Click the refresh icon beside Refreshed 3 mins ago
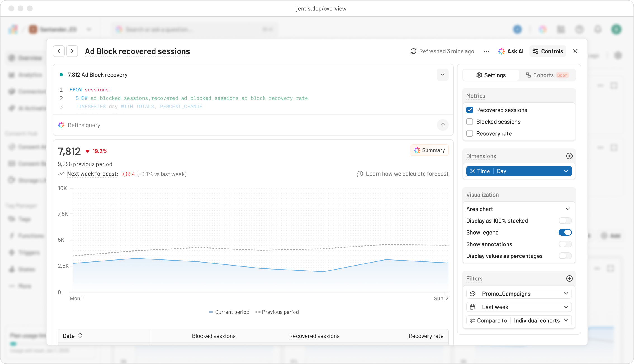 click(413, 51)
